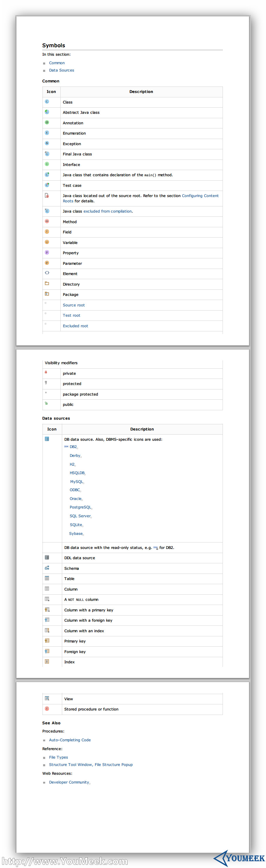Click the DDL data source icon
This screenshot has width=266, height=868.
coord(47,557)
